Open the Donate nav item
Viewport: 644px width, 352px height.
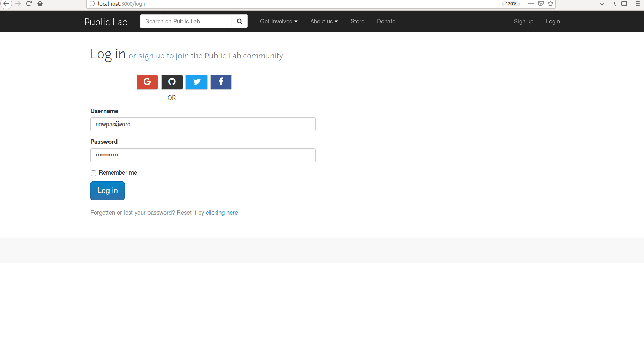coord(386,21)
